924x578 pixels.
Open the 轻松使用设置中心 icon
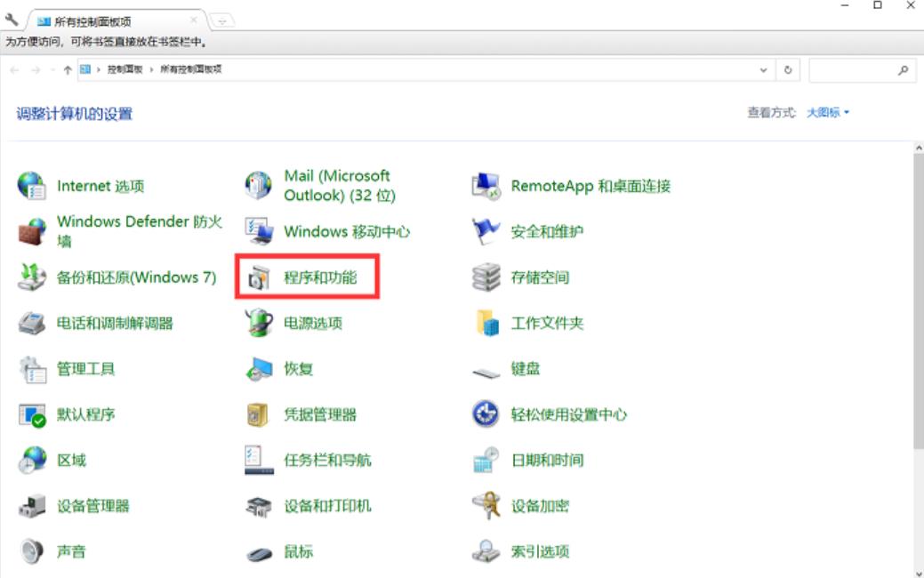(486, 414)
